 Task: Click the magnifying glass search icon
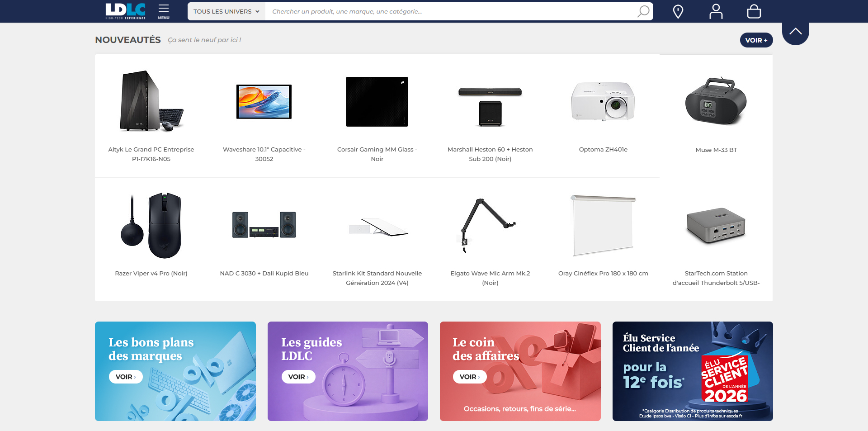643,11
